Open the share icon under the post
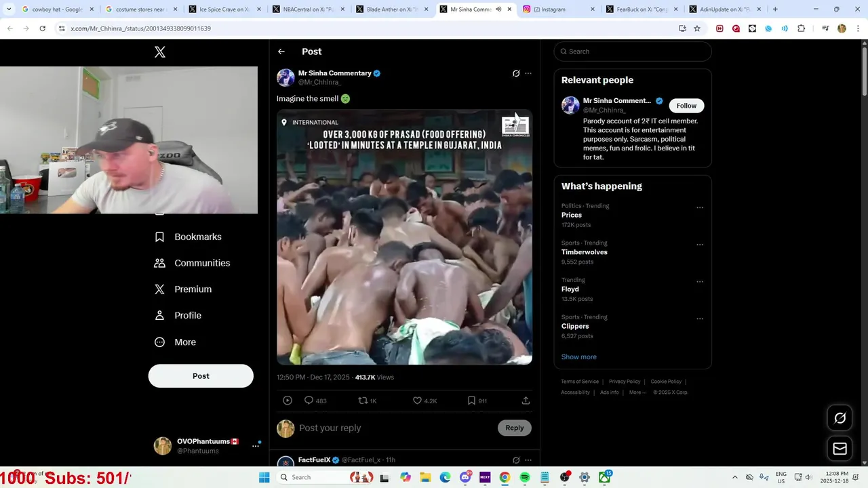 [x=526, y=401]
